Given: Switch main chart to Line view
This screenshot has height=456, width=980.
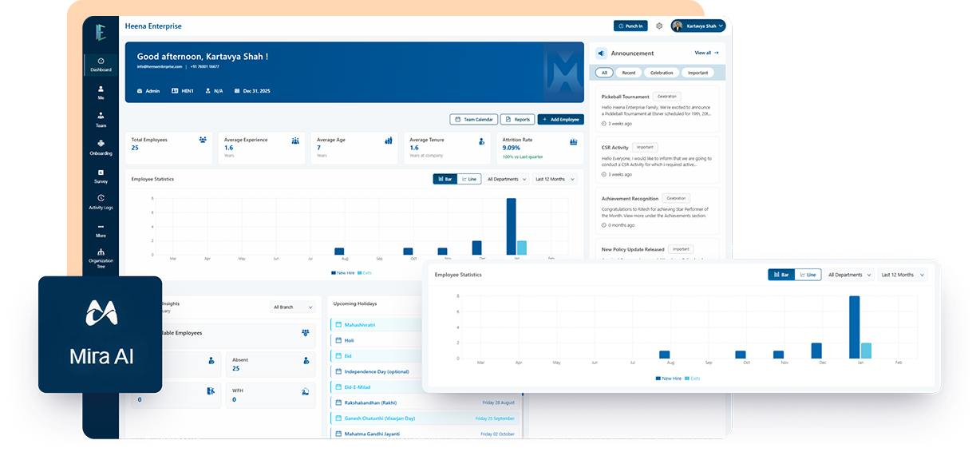Looking at the screenshot, I should (468, 179).
